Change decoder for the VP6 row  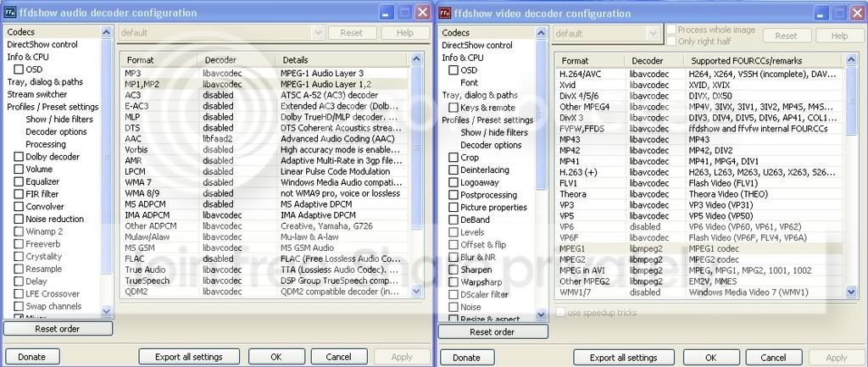[655, 227]
